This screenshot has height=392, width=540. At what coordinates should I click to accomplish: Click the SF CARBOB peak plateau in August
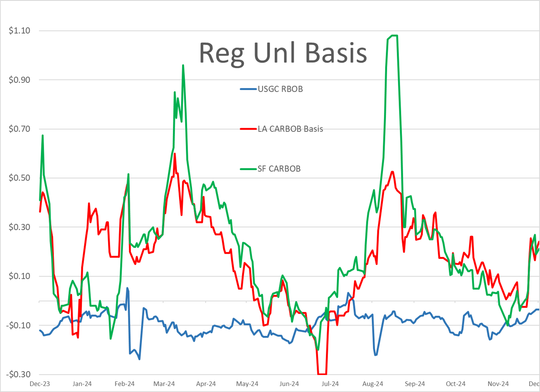(x=394, y=36)
